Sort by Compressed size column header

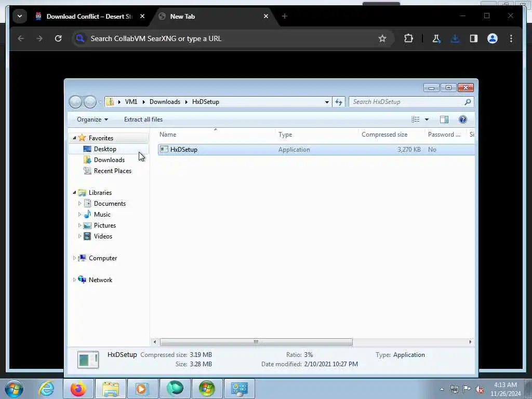392,135
